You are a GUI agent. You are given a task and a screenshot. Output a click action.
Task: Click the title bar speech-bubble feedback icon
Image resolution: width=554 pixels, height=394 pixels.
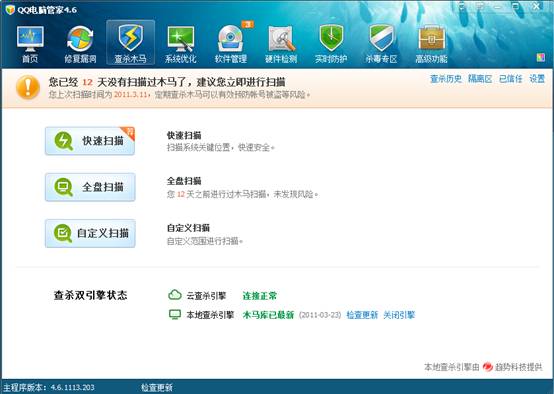coord(480,7)
